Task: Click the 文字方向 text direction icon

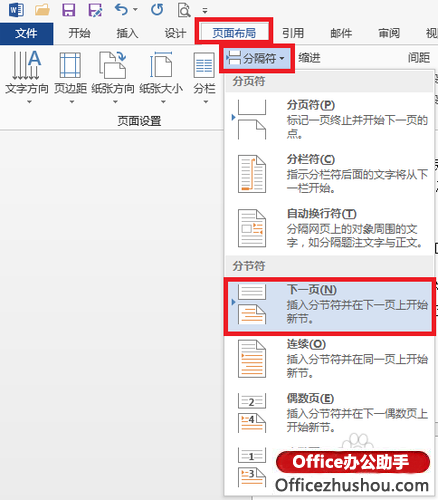Action: 26,65
